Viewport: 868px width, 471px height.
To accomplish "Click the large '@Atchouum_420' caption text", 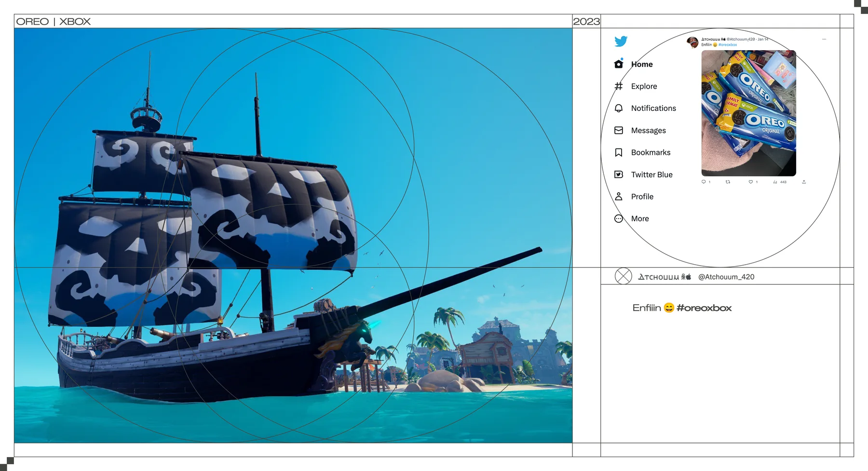I will [726, 277].
